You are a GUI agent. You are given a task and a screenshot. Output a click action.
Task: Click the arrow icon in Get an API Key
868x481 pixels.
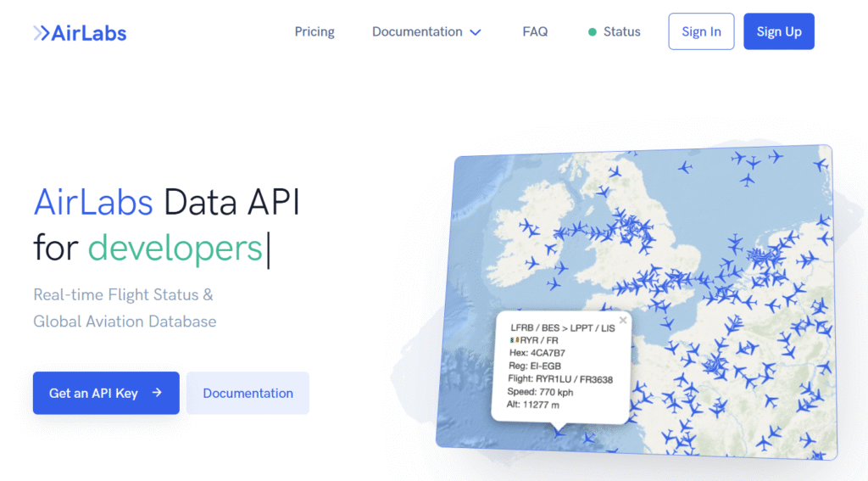click(157, 393)
